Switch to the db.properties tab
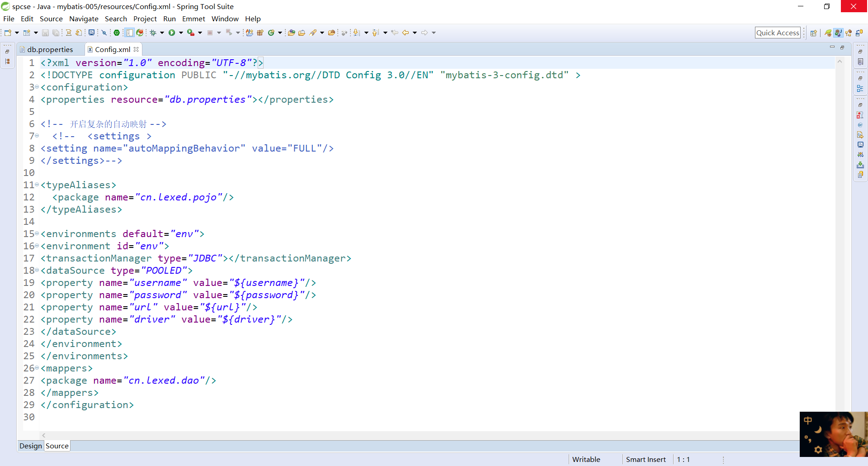This screenshot has height=466, width=868. click(47, 49)
